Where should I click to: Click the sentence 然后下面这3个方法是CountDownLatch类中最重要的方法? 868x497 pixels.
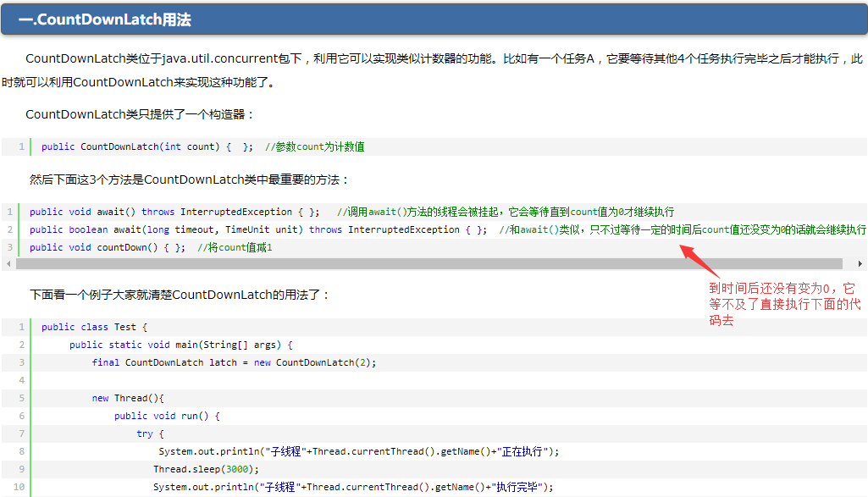[x=190, y=179]
